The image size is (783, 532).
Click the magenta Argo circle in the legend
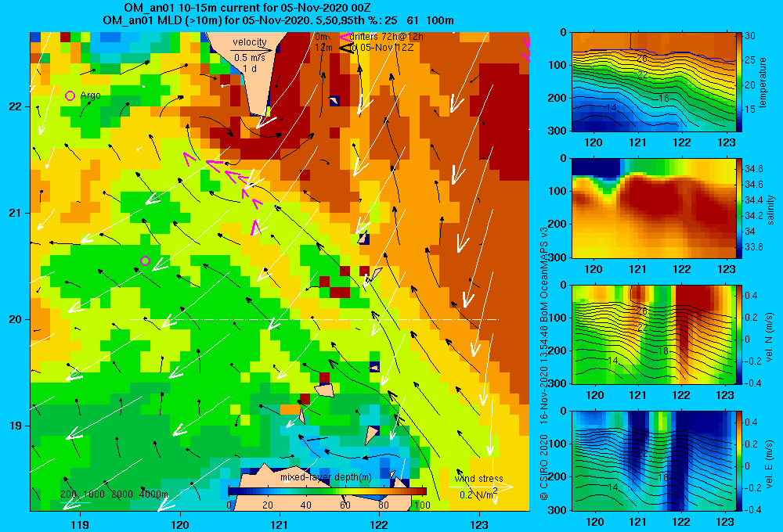[x=70, y=95]
